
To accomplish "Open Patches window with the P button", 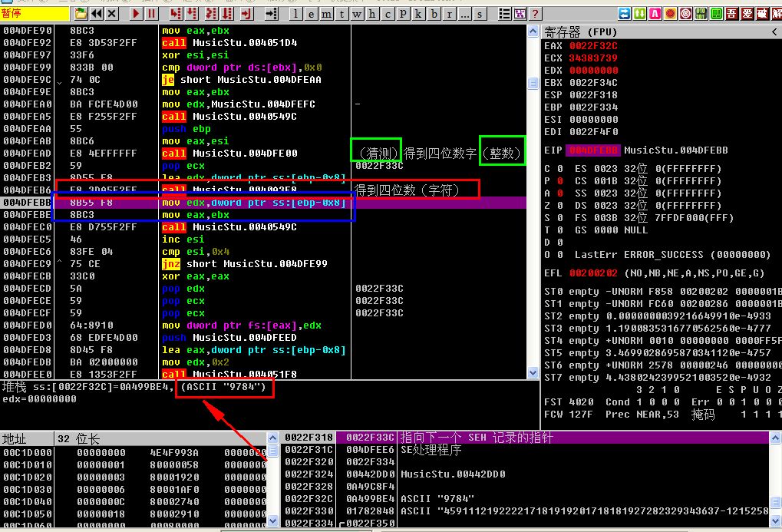I will [x=404, y=14].
